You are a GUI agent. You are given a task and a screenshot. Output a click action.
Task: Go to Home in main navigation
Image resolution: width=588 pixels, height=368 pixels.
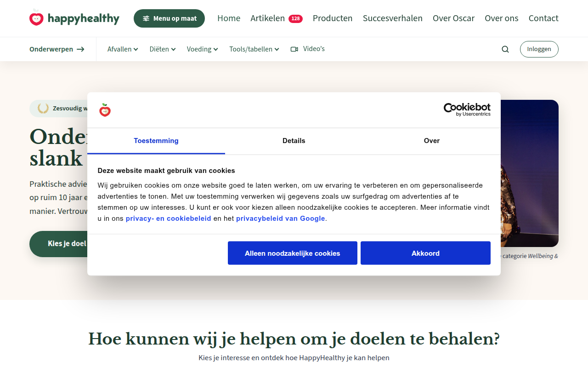(229, 18)
